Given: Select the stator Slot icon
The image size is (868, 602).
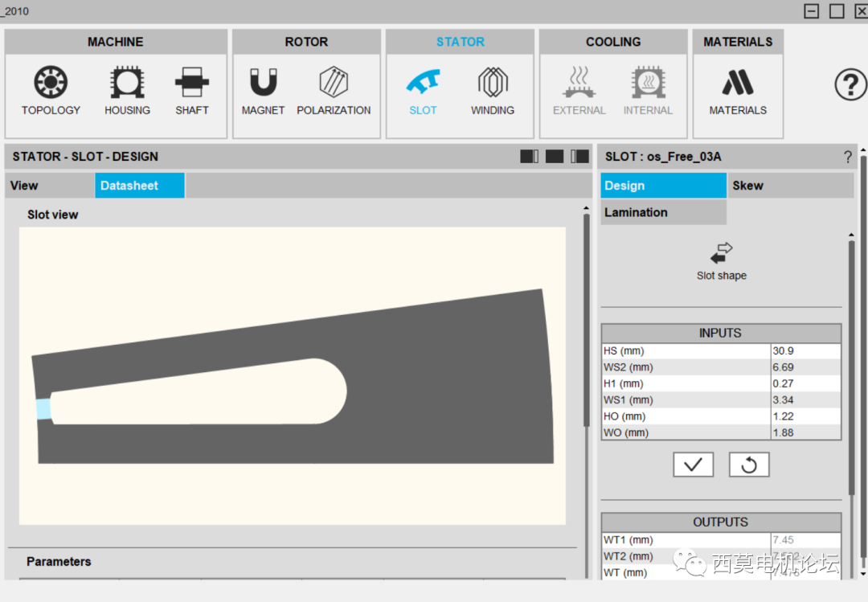Looking at the screenshot, I should point(423,91).
